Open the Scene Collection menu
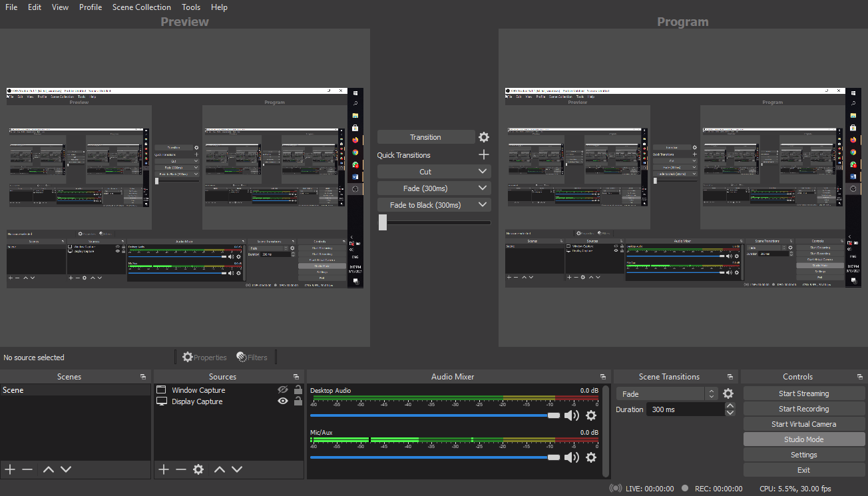Viewport: 868px width, 496px height. click(x=141, y=7)
